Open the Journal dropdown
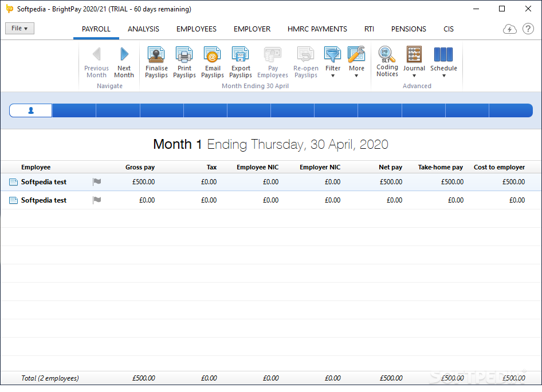The width and height of the screenshot is (542, 392). (414, 62)
